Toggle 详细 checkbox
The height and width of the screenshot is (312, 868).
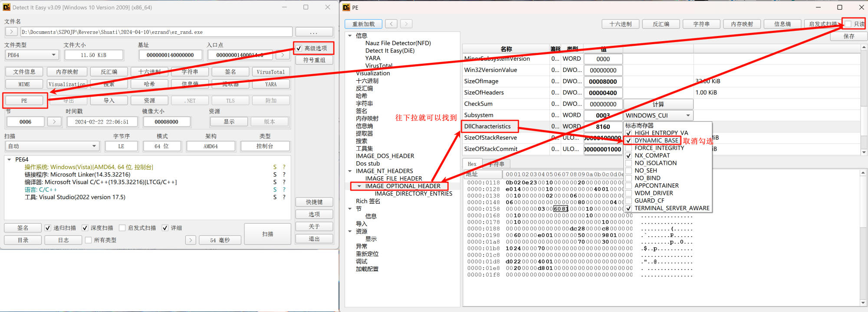[x=165, y=228]
